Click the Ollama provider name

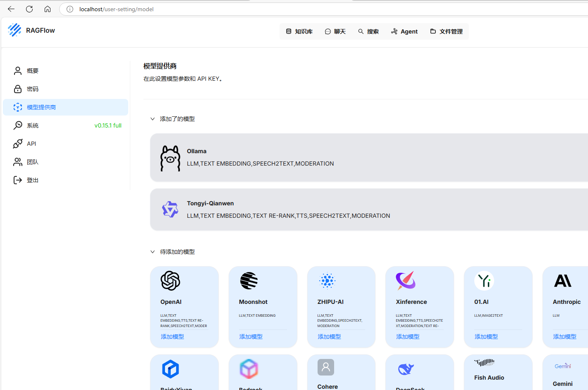196,151
